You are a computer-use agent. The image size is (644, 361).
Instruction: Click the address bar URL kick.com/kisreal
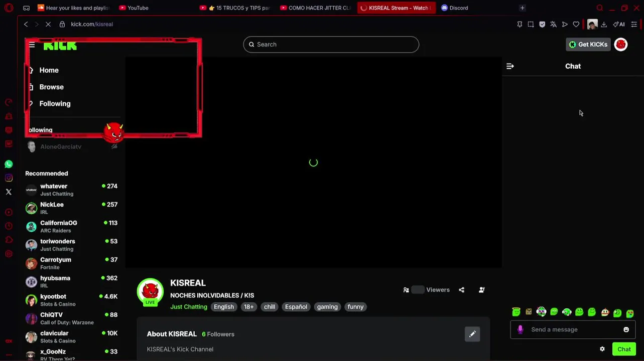point(92,24)
